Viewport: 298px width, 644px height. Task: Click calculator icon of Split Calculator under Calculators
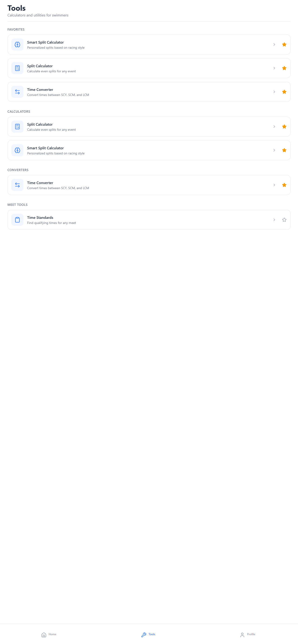[x=17, y=127]
